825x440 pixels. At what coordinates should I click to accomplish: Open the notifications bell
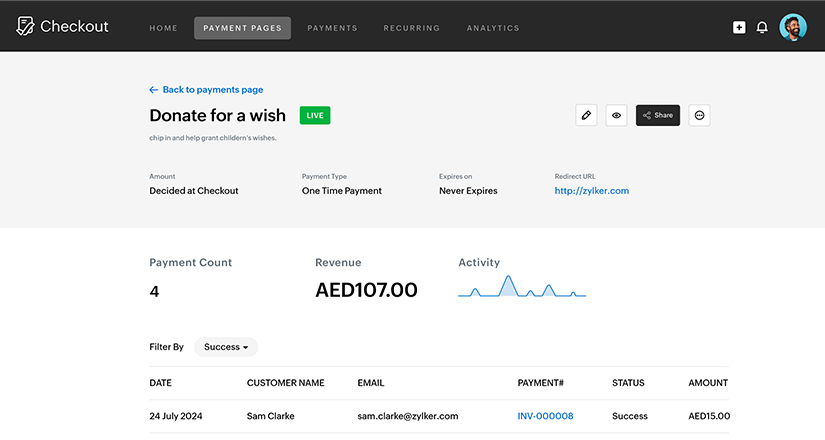pos(762,28)
